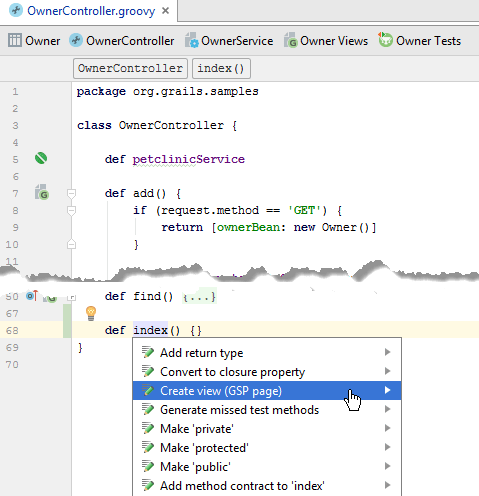Image resolution: width=479 pixels, height=496 pixels.
Task: Click the index() breadcrumb button
Action: (x=221, y=69)
